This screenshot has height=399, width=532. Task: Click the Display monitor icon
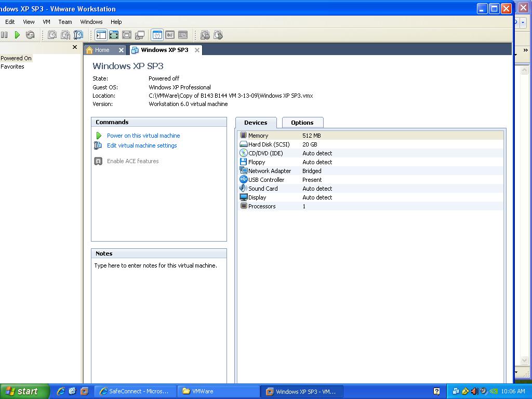tap(243, 197)
